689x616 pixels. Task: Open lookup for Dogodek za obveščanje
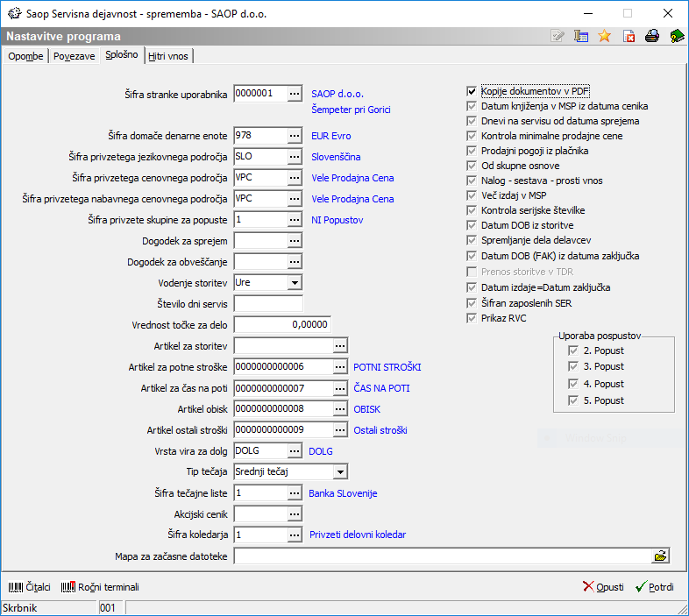click(x=295, y=262)
